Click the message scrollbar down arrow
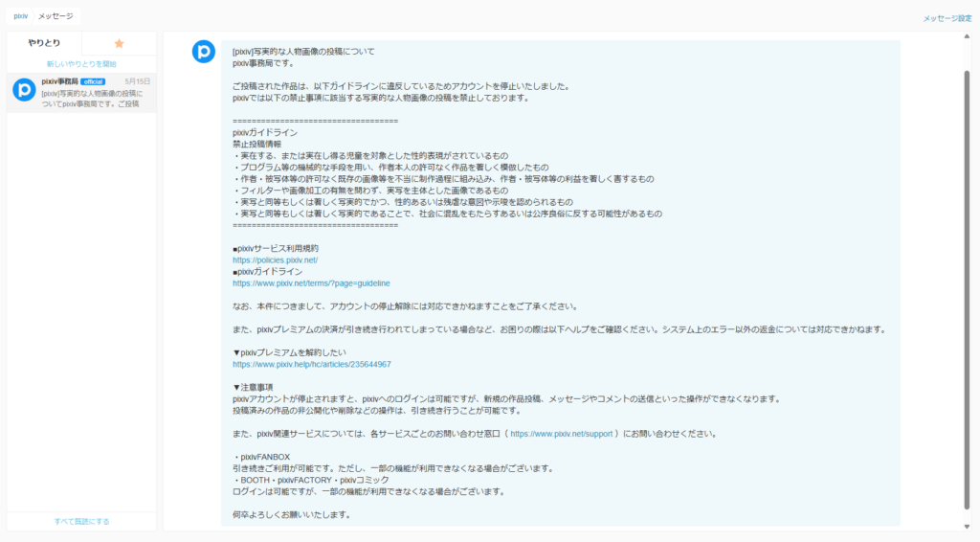The width and height of the screenshot is (980, 542). pos(967,527)
